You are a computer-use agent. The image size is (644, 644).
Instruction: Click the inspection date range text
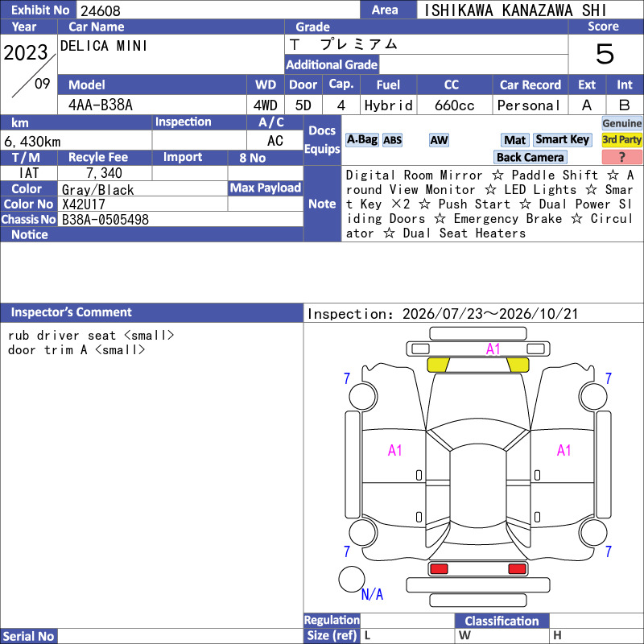pos(443,314)
